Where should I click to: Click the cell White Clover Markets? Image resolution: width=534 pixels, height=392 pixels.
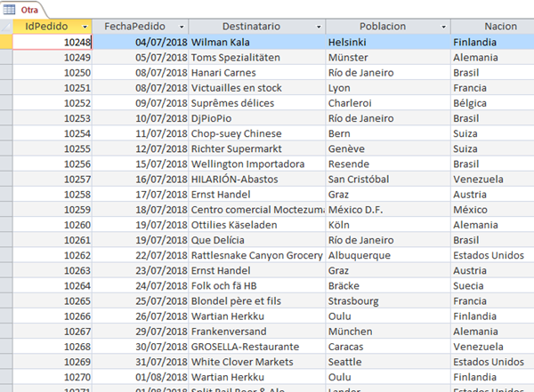click(257, 362)
